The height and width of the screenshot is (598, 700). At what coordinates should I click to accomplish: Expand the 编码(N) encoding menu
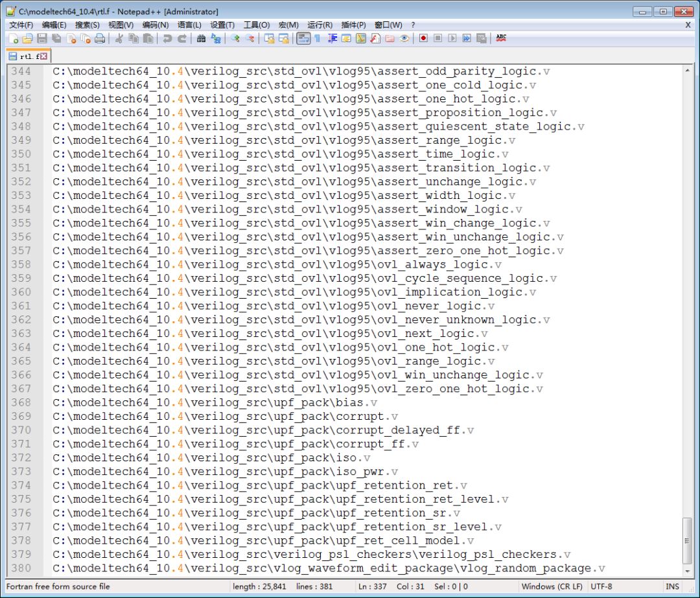pos(156,25)
